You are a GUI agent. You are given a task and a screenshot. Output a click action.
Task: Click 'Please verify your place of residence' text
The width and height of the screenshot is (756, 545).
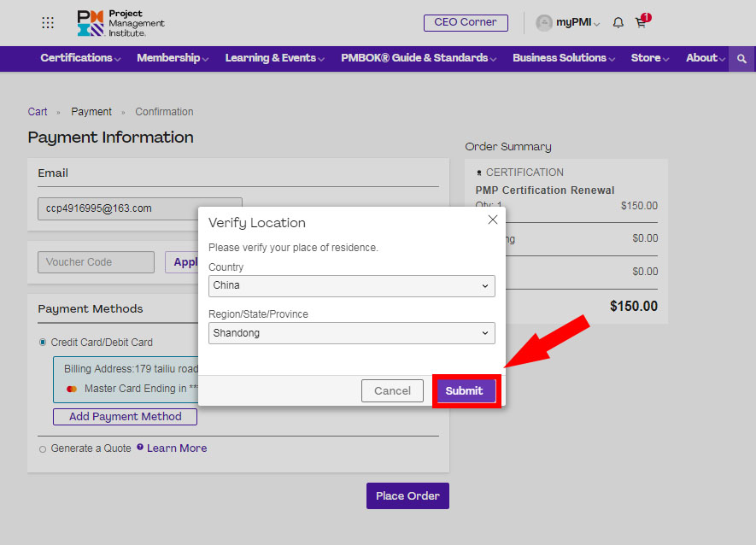pyautogui.click(x=293, y=248)
